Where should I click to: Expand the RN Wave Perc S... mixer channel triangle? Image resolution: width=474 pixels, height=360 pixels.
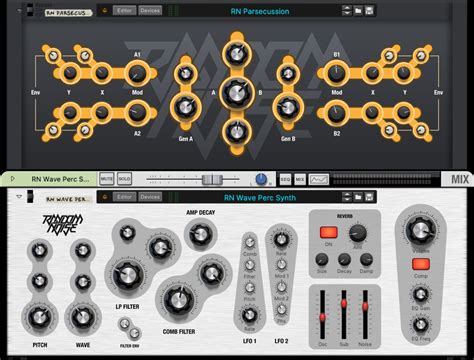pos(13,179)
